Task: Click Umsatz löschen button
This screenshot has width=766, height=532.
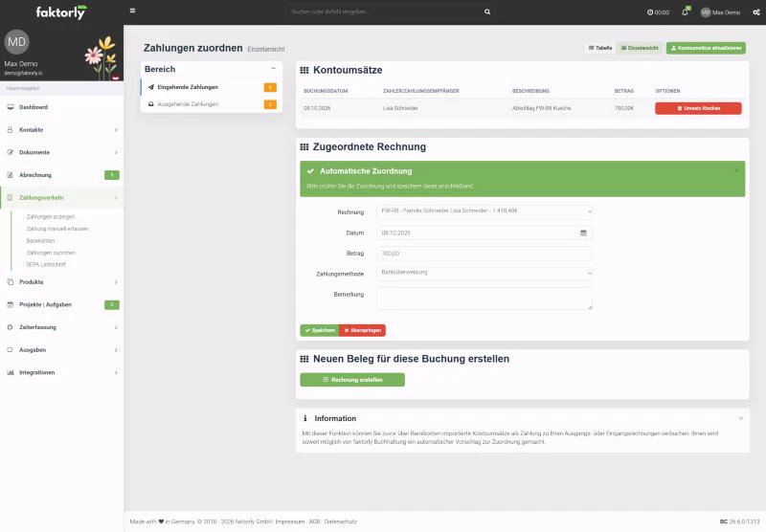Action: (x=698, y=108)
